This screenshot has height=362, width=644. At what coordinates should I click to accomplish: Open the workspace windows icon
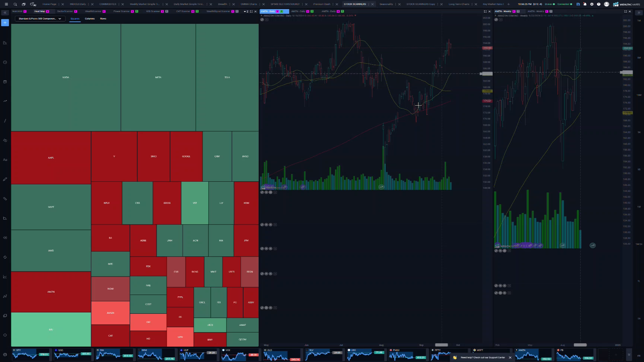tap(23, 4)
